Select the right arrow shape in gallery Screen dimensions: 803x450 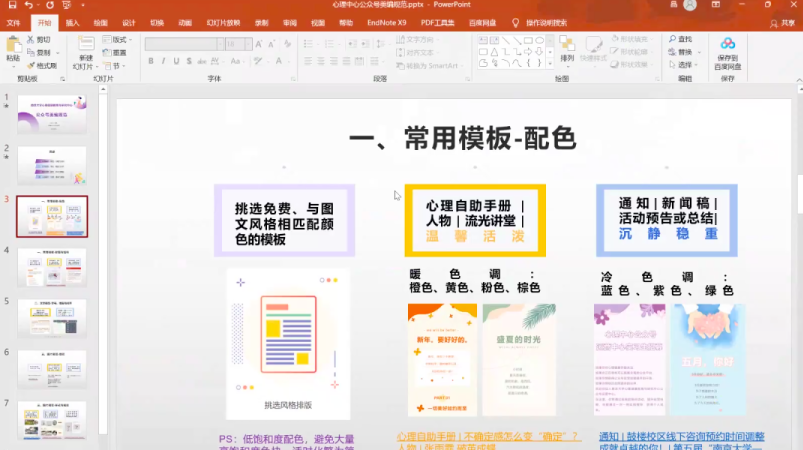[x=528, y=52]
